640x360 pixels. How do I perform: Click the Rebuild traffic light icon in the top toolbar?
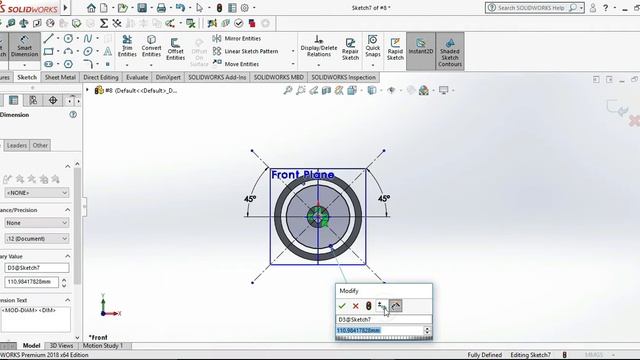tap(219, 8)
